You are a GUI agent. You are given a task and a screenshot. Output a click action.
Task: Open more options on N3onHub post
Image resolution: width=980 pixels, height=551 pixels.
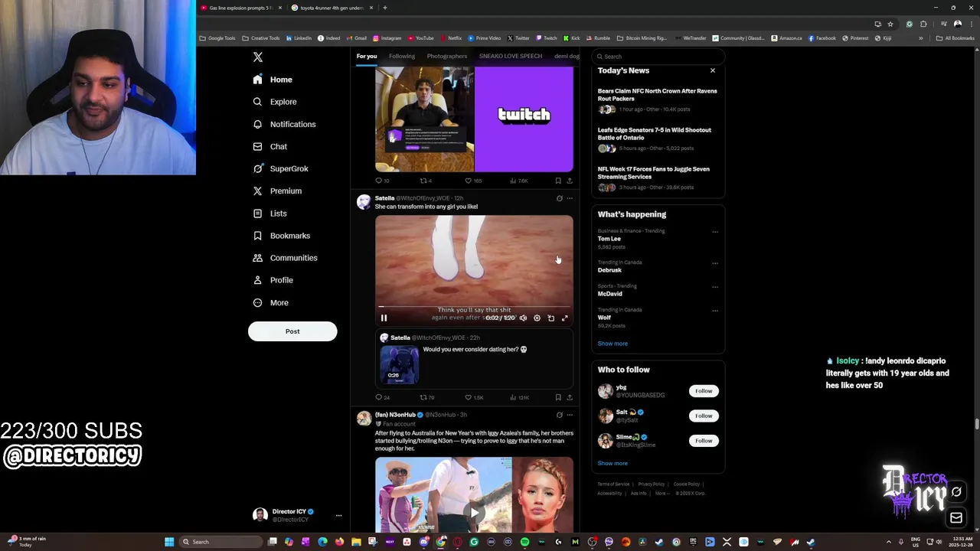[569, 415]
